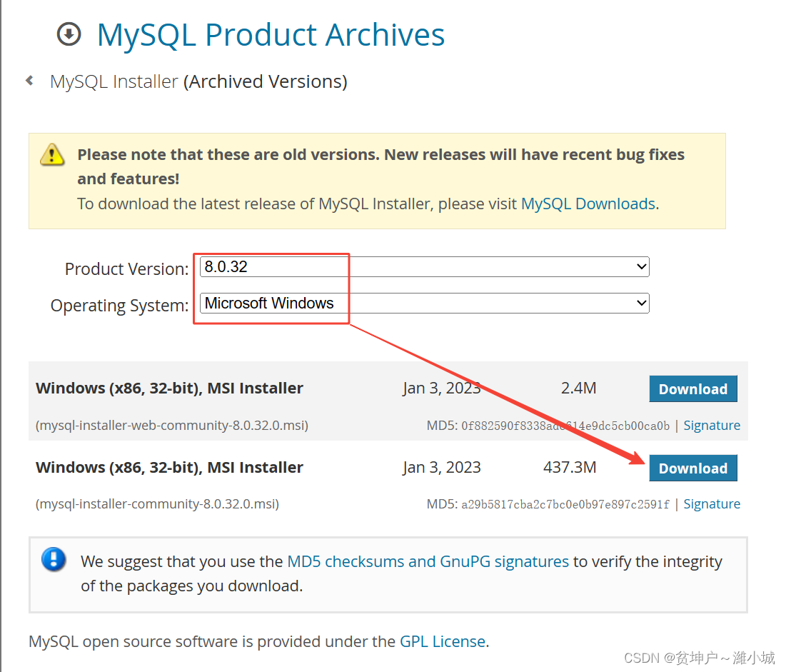Screen dimensions: 786x672
Task: Click the filename mysql-installer-web-community-8.0.32.0.msi
Action: click(172, 425)
